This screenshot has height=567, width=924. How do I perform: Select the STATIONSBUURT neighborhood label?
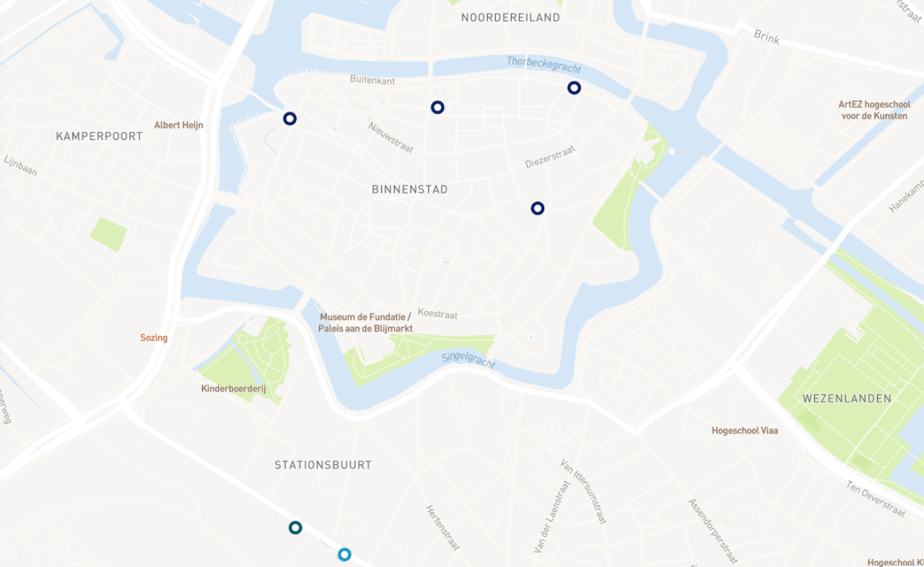[x=323, y=465]
